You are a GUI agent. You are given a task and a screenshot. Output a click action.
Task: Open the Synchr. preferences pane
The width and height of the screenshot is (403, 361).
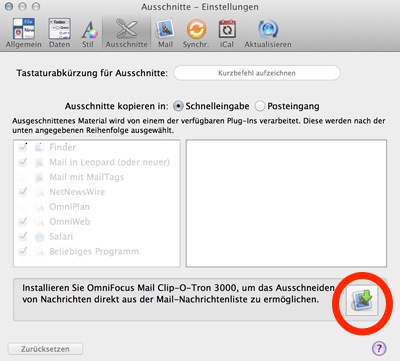pos(196,33)
